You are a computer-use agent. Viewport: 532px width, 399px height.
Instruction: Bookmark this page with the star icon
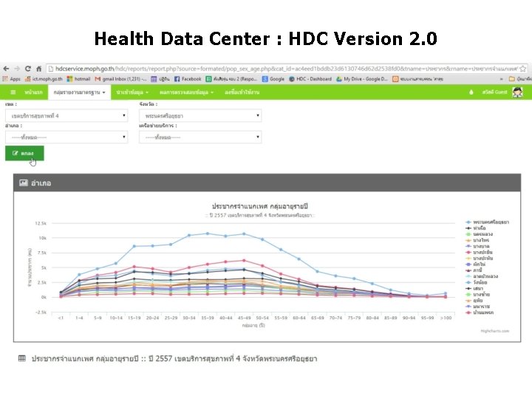point(523,69)
